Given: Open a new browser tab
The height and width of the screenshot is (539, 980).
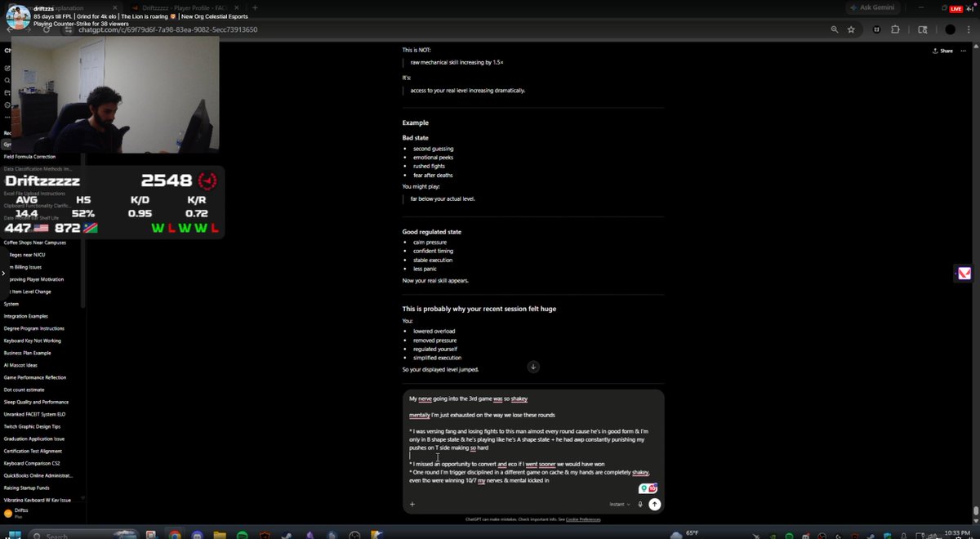Looking at the screenshot, I should tap(255, 7).
